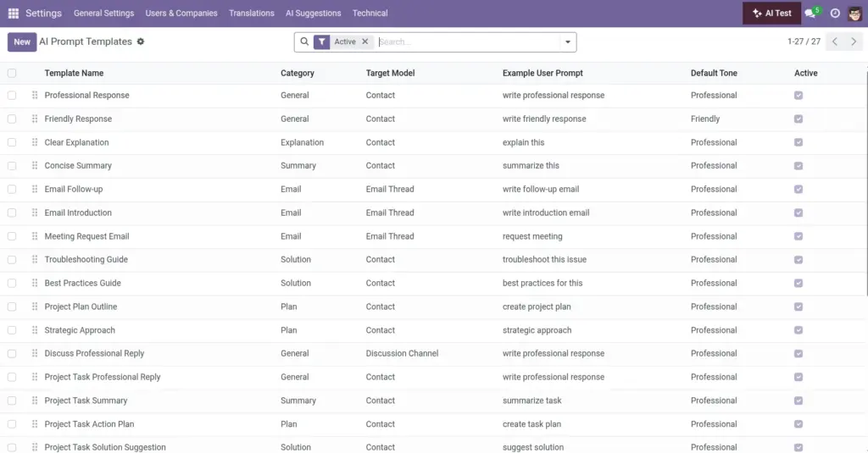Open the conversations messages icon
The height and width of the screenshot is (453, 868).
pyautogui.click(x=810, y=14)
